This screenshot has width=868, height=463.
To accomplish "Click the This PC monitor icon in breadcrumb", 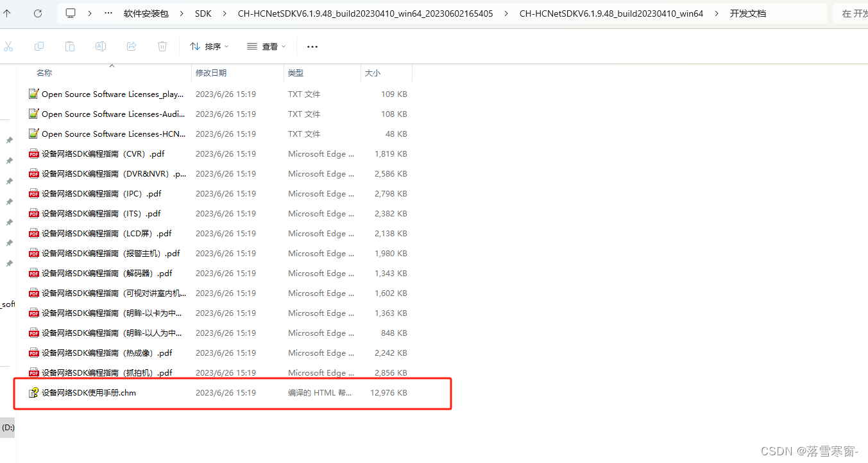I will (x=71, y=13).
